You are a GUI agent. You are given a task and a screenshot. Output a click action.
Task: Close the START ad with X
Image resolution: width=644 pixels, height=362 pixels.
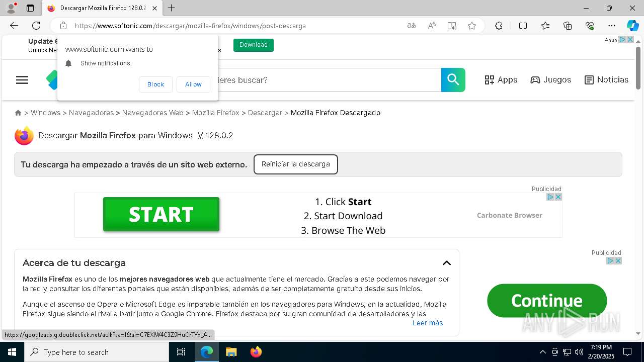point(558,197)
